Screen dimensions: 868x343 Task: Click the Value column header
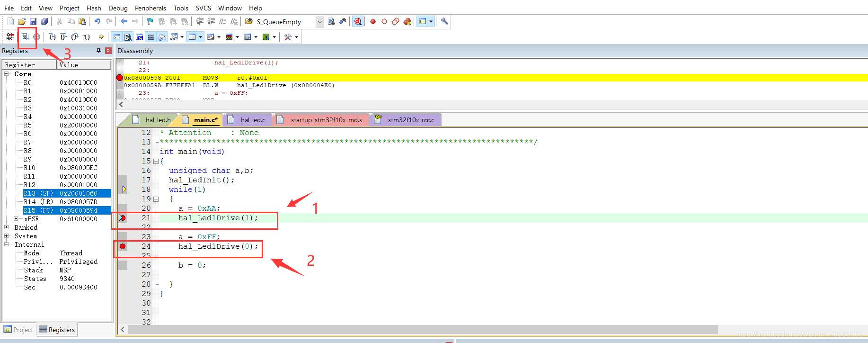click(84, 65)
